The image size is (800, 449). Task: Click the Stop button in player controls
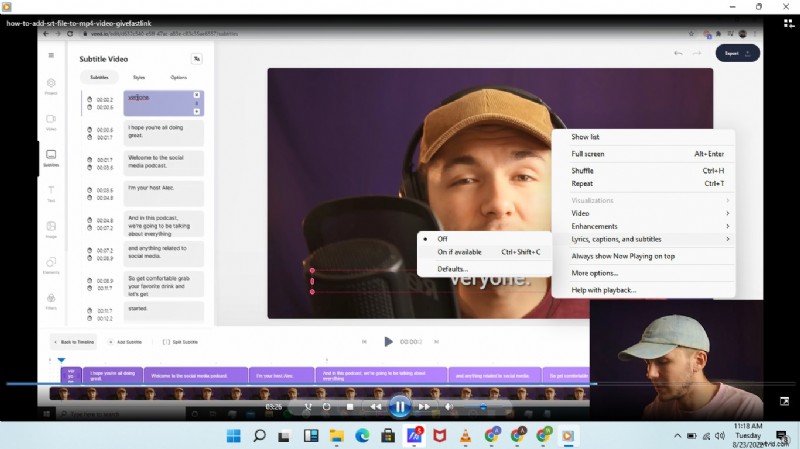coord(349,407)
